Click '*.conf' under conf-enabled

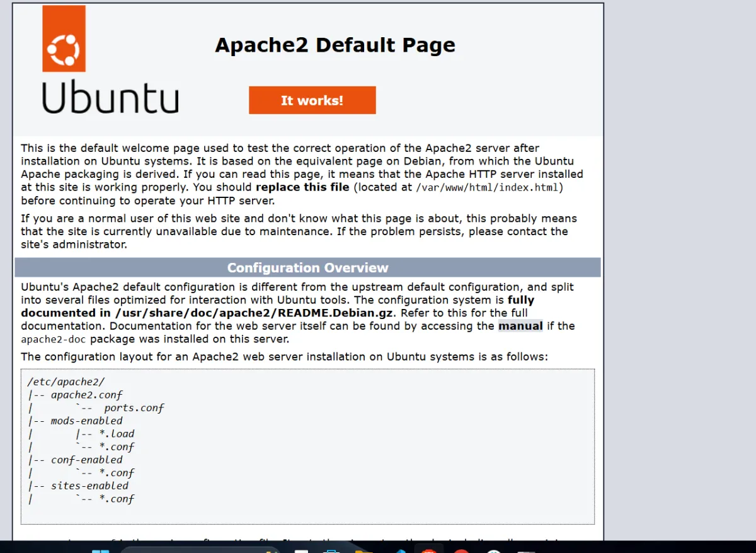tap(117, 473)
